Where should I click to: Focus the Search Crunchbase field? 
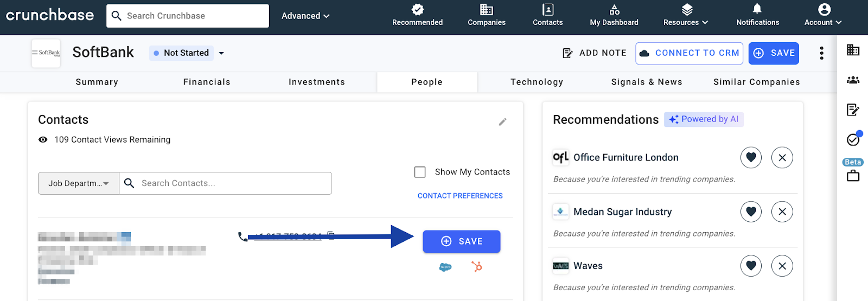(188, 16)
